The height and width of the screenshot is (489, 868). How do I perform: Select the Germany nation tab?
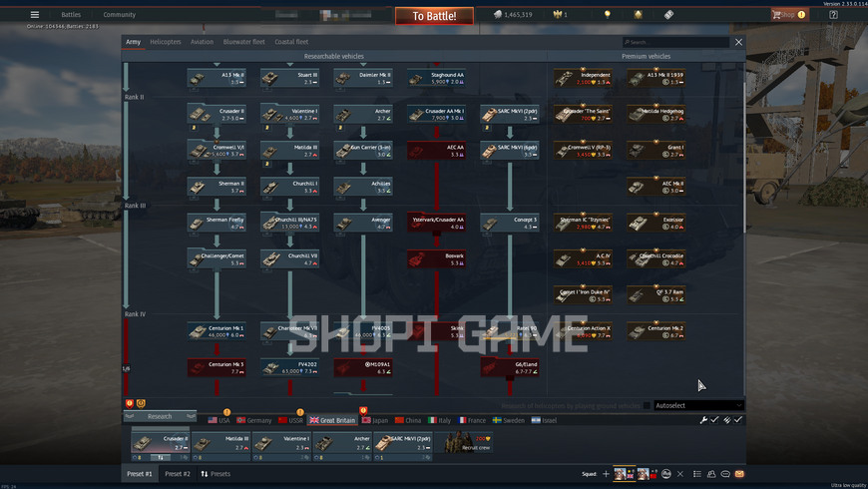click(x=254, y=421)
